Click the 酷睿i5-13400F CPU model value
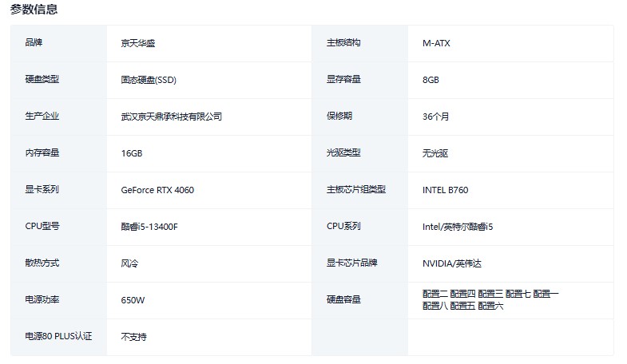627x364 pixels. (x=149, y=227)
